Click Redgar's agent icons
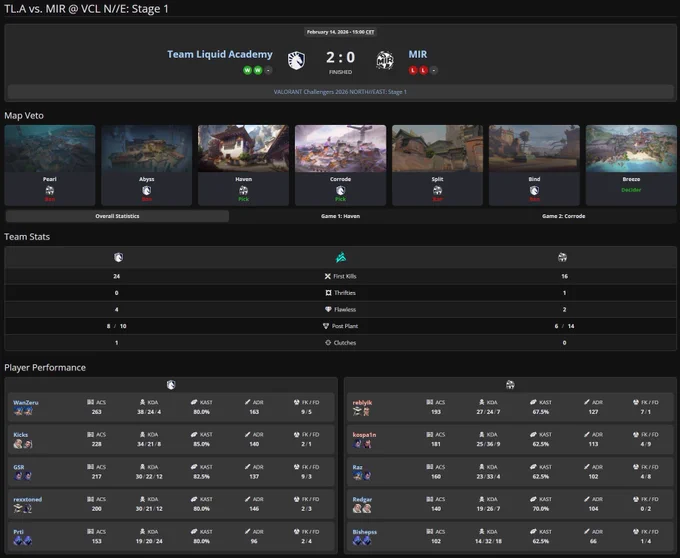680x558 pixels. [x=362, y=509]
